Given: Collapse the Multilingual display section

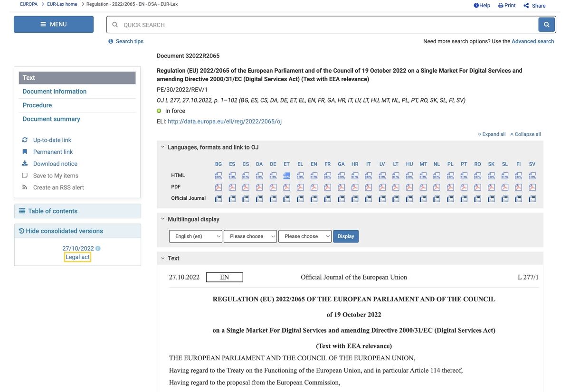Looking at the screenshot, I should (x=162, y=219).
